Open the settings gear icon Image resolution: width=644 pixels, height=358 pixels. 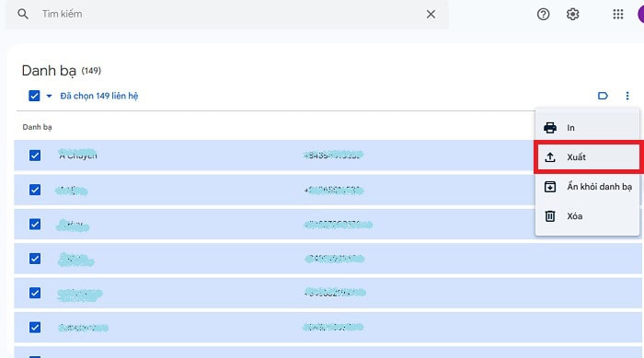click(x=573, y=14)
